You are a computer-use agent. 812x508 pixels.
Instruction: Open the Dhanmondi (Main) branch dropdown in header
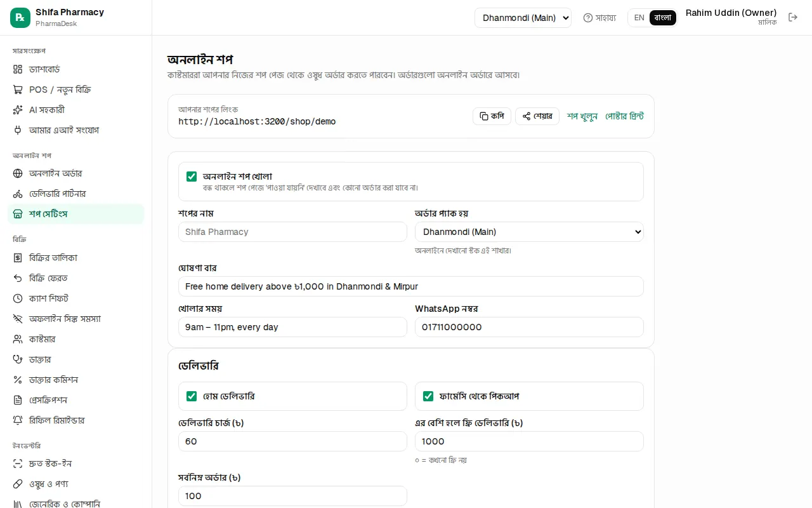523,18
